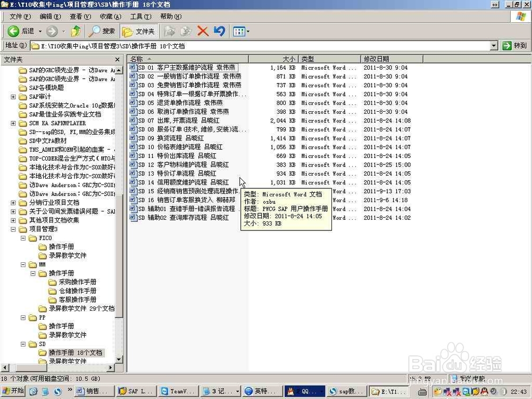Image resolution: width=532 pixels, height=399 pixels.
Task: Open the Back history dropdown arrow
Action: 40,31
